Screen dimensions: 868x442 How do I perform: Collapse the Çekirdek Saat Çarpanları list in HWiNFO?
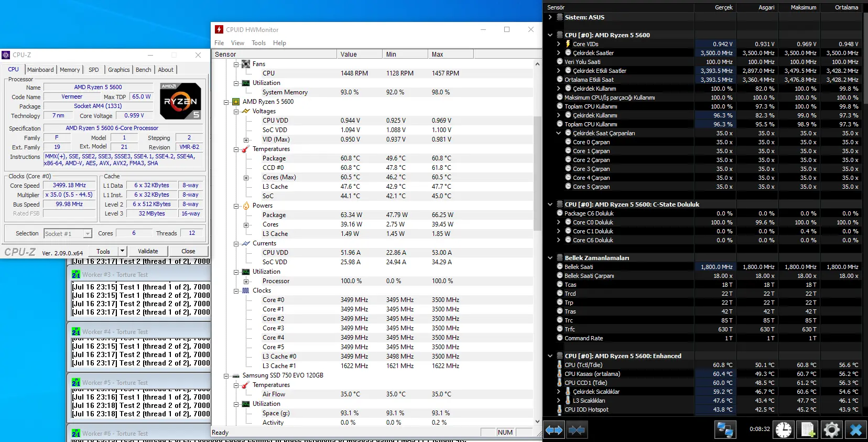click(559, 133)
